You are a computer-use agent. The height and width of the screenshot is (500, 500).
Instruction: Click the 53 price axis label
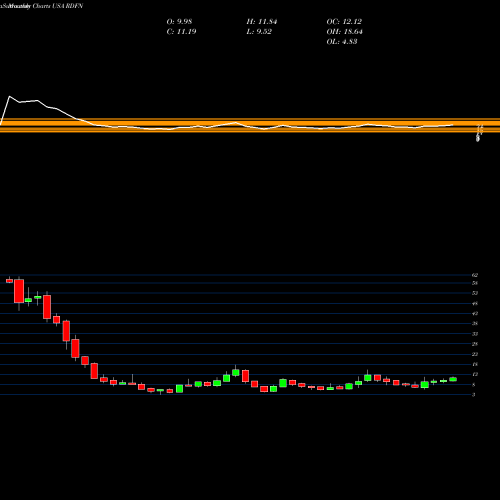(475, 293)
